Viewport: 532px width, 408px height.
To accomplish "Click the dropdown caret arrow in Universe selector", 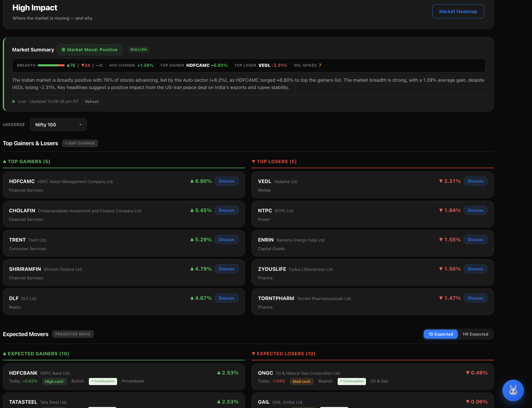I will point(81,125).
